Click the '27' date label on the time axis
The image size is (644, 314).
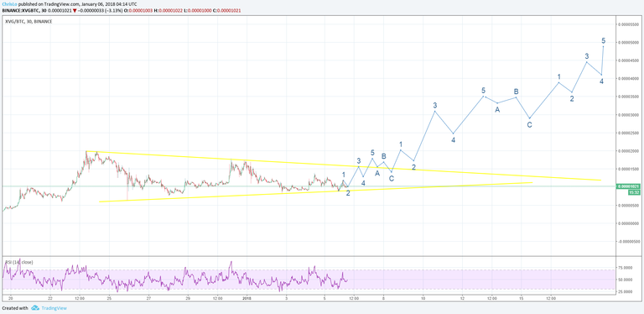148,298
